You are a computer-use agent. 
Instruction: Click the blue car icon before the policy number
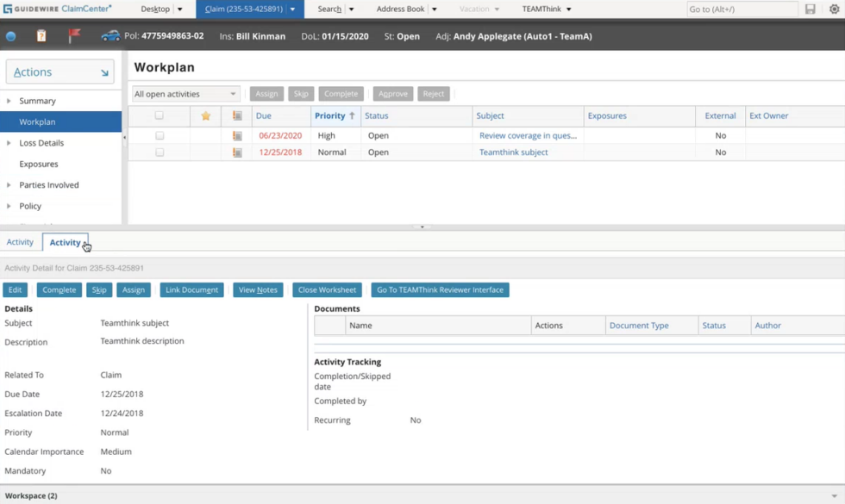(x=110, y=37)
